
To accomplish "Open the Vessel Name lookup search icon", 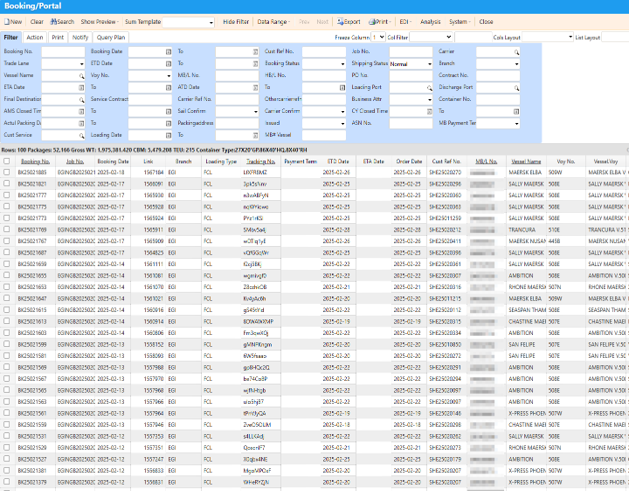I will (82, 75).
